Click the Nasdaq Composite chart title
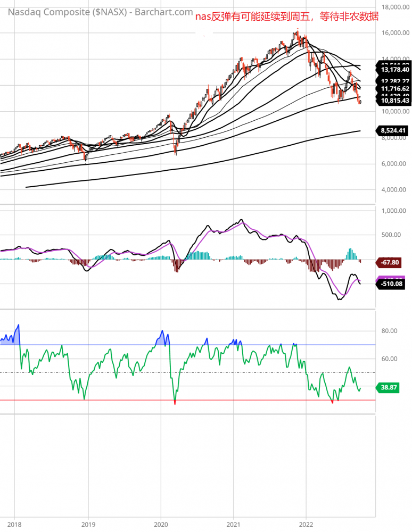The height and width of the screenshot is (532, 412). 97,12
